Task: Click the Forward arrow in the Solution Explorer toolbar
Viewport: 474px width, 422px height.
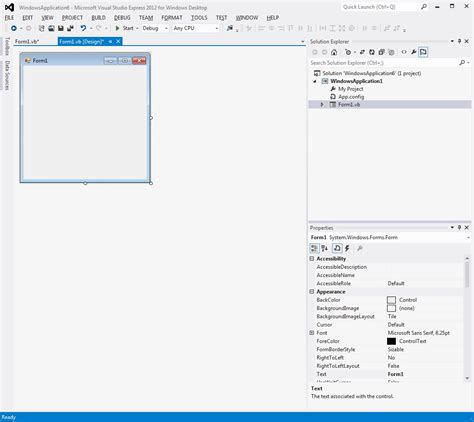Action: tap(324, 52)
